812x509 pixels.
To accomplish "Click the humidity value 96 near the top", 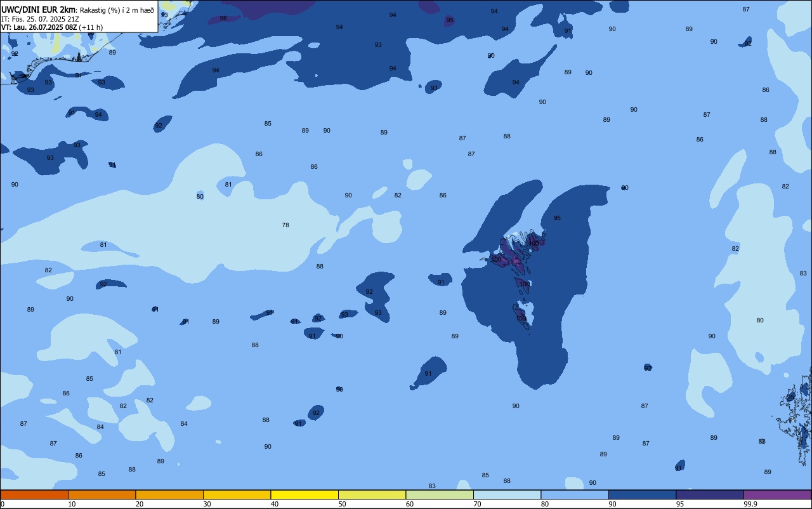I will tap(223, 18).
